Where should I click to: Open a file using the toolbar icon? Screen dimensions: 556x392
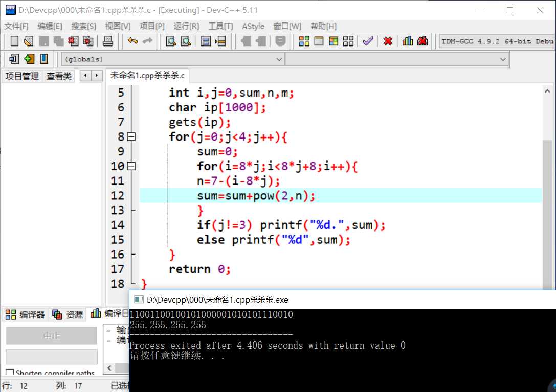point(29,41)
